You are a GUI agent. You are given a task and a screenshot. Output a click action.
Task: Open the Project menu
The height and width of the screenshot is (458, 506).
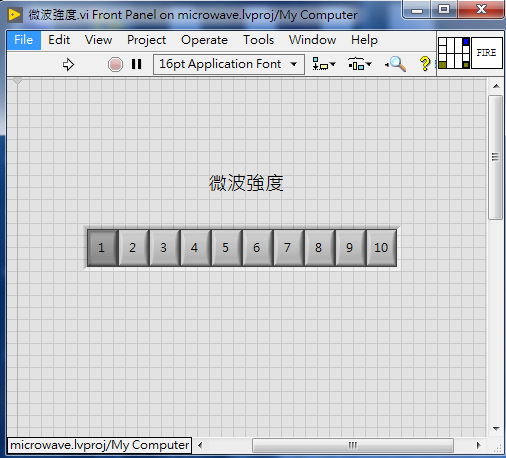click(x=146, y=40)
